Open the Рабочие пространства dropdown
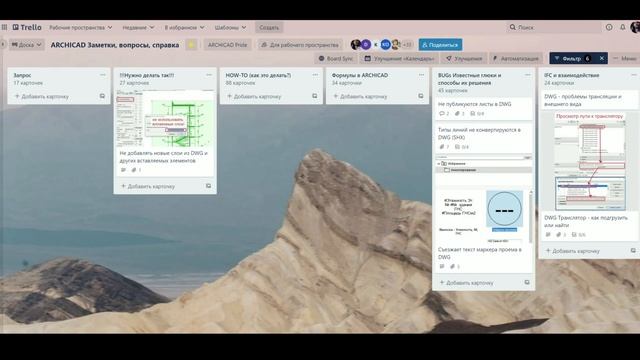This screenshot has height=360, width=640. pyautogui.click(x=80, y=27)
